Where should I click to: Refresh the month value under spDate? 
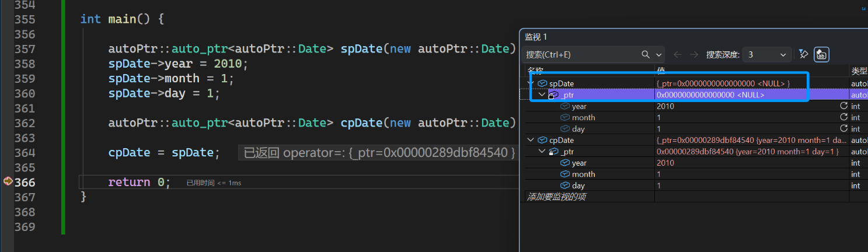tap(843, 117)
